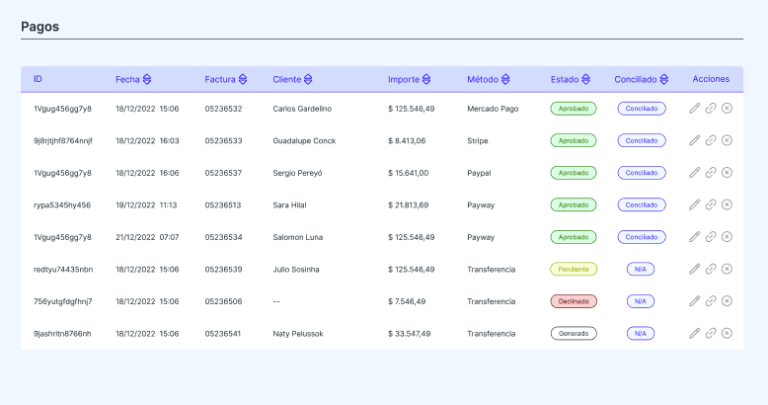Viewport: 768px width, 405px height.
Task: Edit Julio Sosinha pending payment
Action: [695, 269]
